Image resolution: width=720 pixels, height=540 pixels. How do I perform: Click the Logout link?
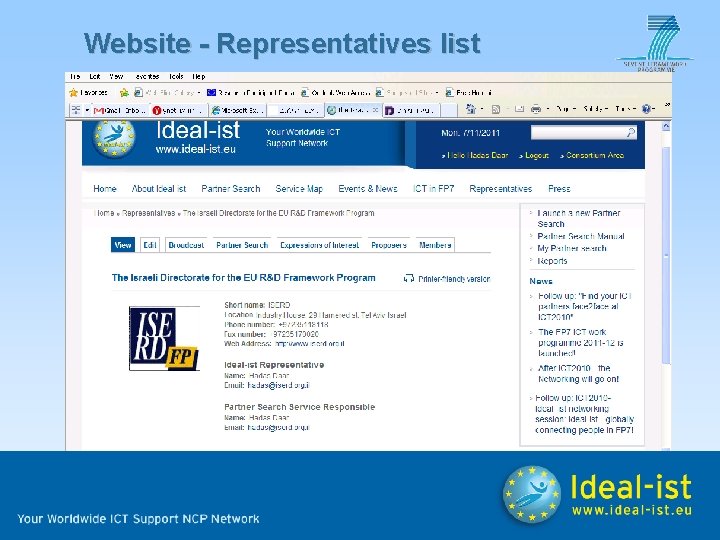pyautogui.click(x=537, y=155)
